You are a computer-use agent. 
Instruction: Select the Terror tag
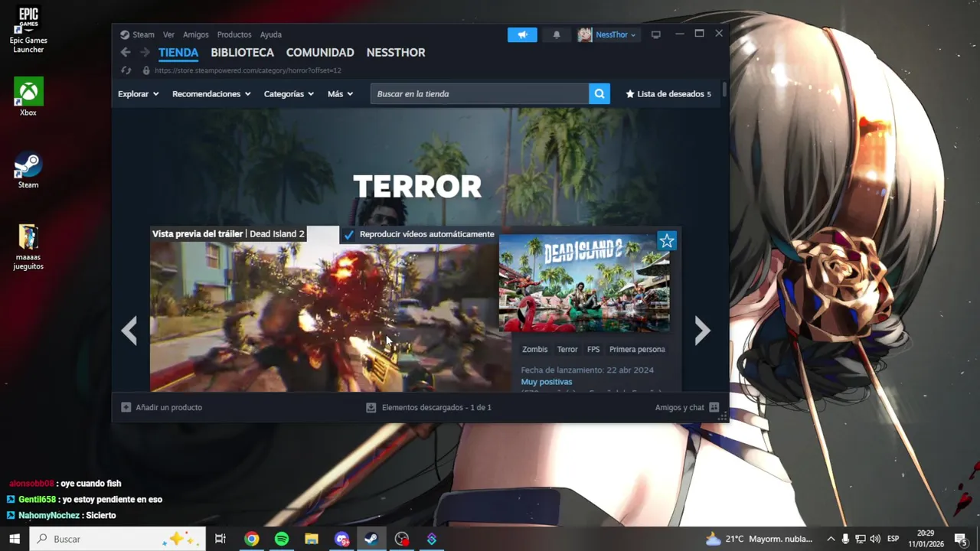567,349
